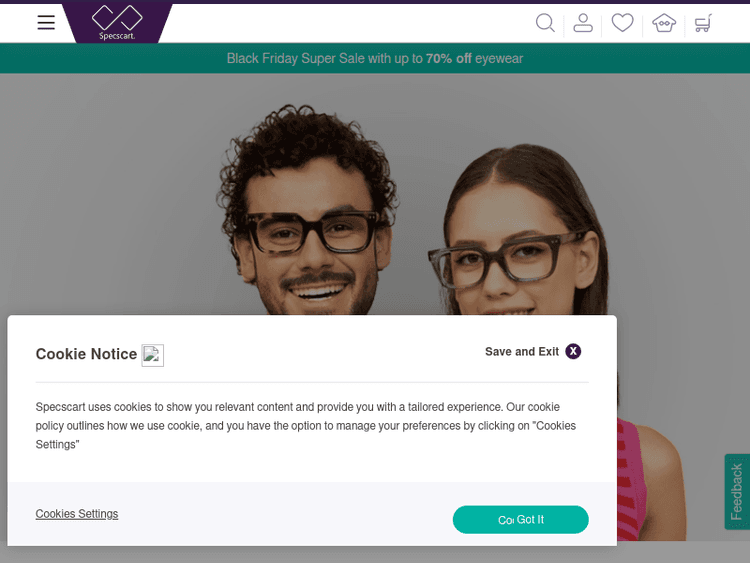750x563 pixels.
Task: Open the hamburger navigation menu
Action: tap(46, 22)
